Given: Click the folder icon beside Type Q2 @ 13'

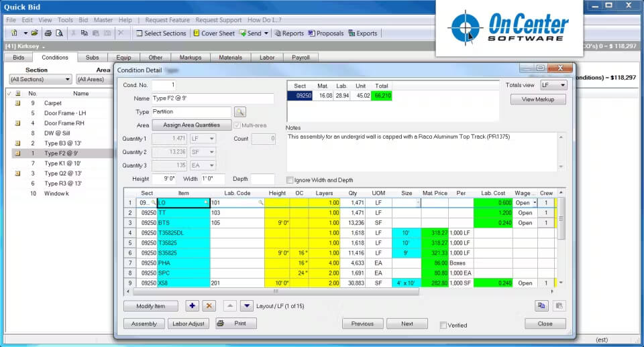Looking at the screenshot, I should pos(17,173).
